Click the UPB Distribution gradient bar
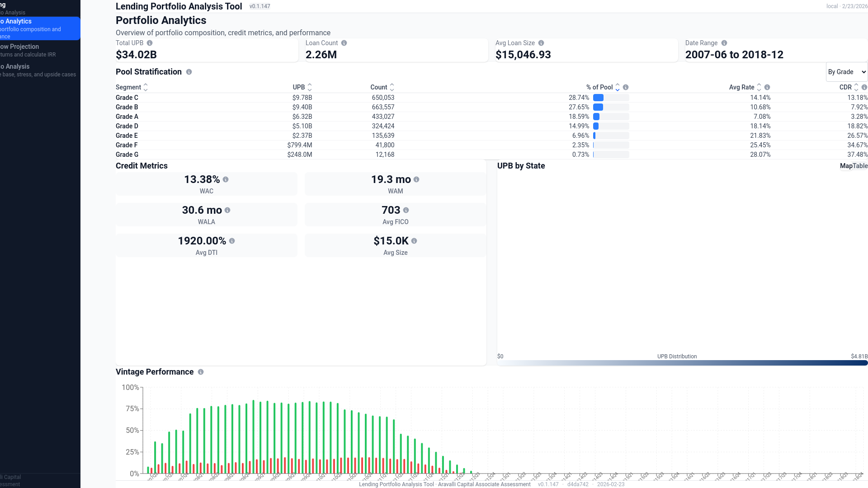Image resolution: width=868 pixels, height=488 pixels. click(x=682, y=363)
